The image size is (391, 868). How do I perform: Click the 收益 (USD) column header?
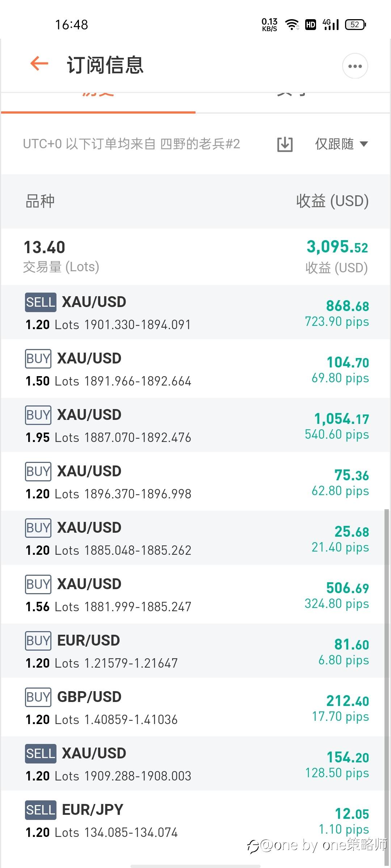coord(332,201)
